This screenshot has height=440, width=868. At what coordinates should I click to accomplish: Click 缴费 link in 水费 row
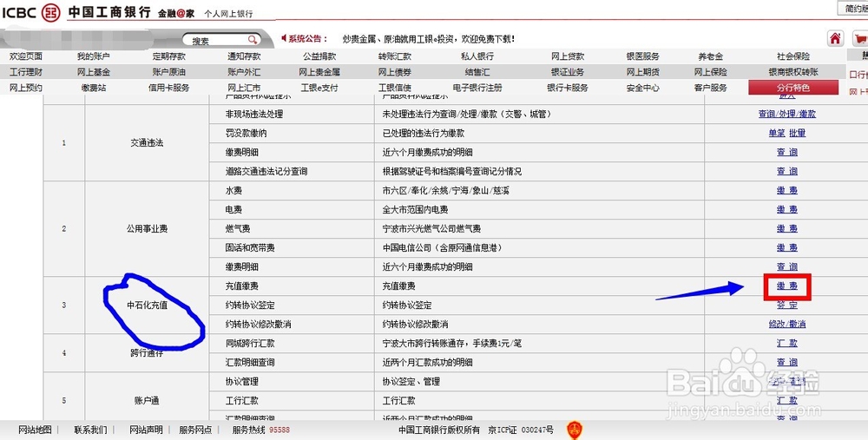pos(786,190)
